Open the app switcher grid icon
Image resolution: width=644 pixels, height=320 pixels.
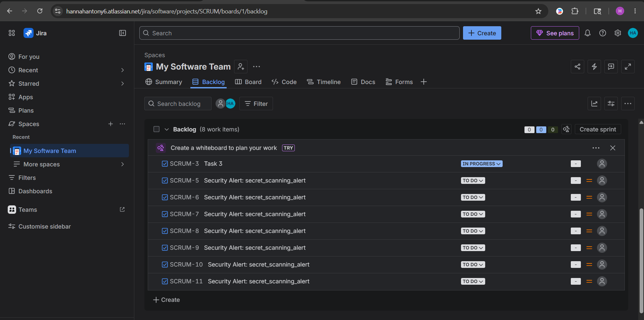coord(12,33)
